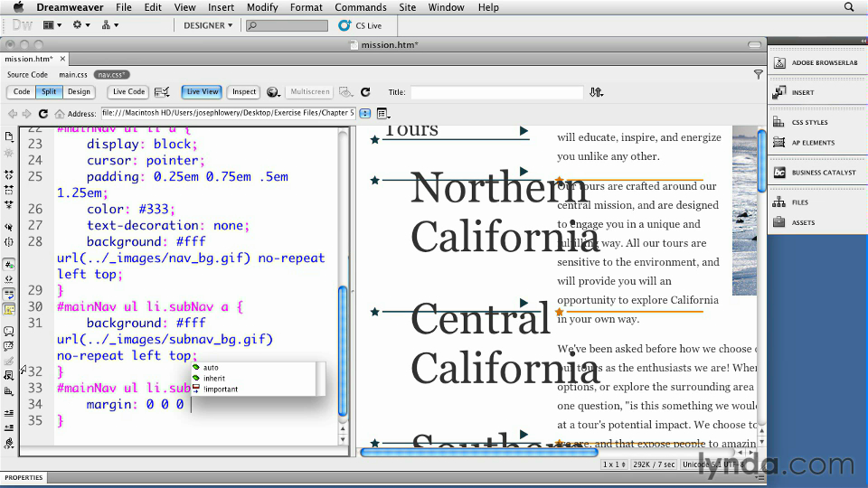Screen dimensions: 868x488
Task: Open Address history dropdown arrows
Action: (364, 113)
